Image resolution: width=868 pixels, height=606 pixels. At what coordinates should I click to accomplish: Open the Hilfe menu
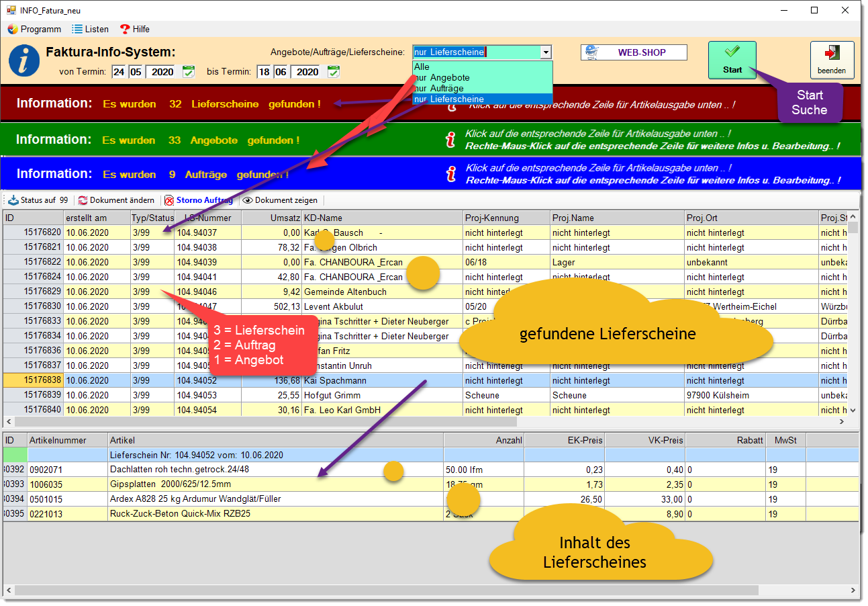134,29
